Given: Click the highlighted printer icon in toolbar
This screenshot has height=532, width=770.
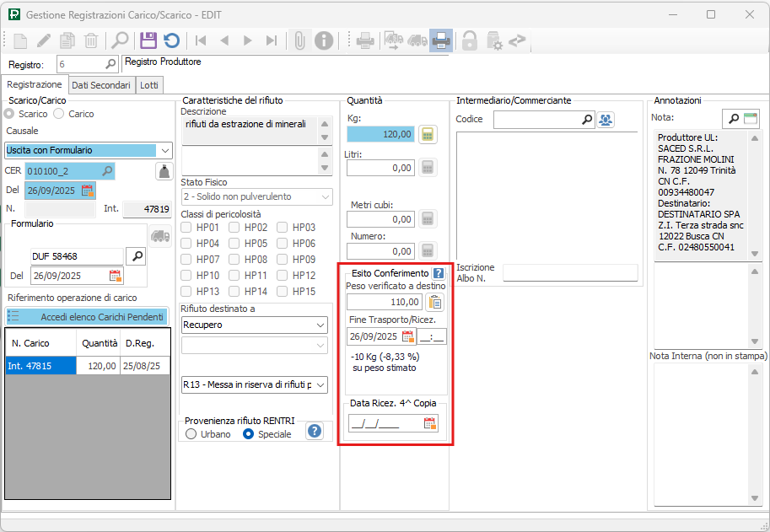Looking at the screenshot, I should click(440, 40).
